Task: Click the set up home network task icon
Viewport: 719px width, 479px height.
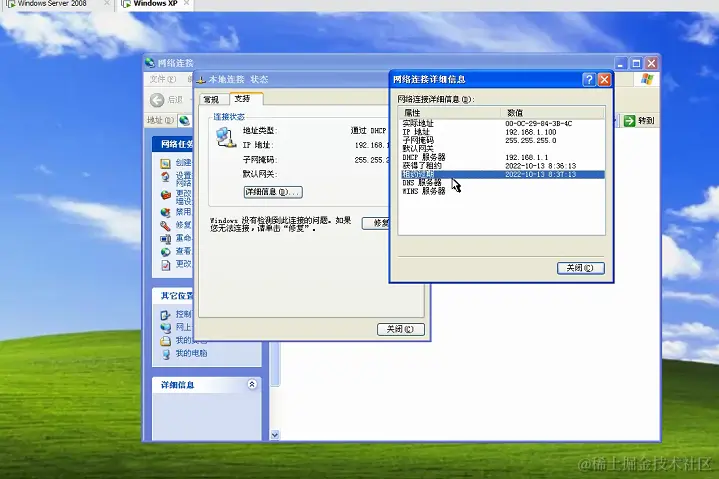Action: click(166, 177)
